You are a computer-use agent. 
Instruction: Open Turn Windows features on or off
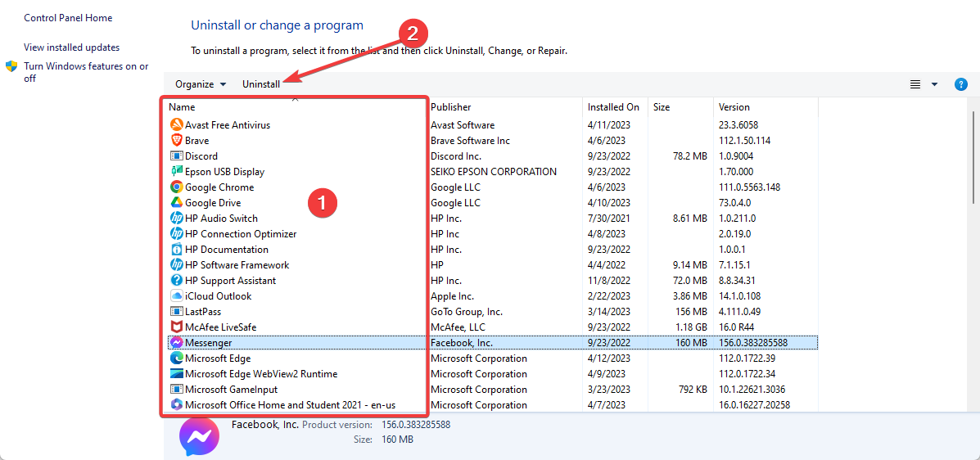(x=86, y=72)
